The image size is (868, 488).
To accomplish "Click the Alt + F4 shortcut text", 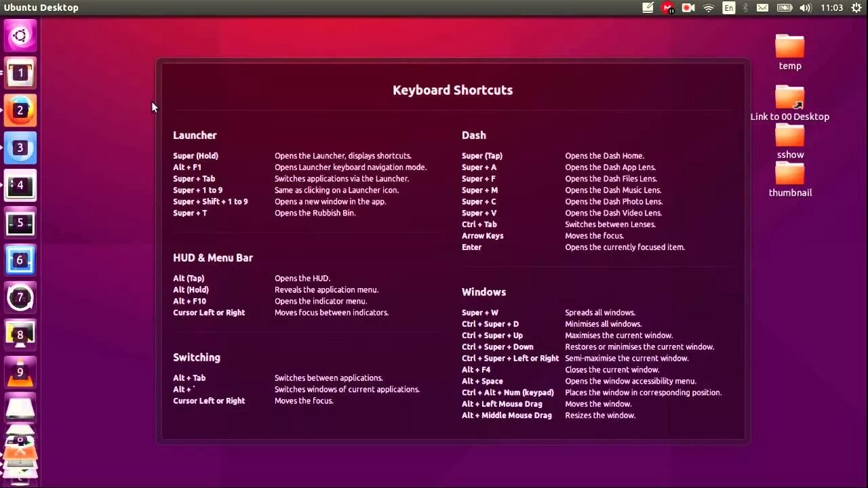I will click(x=476, y=370).
